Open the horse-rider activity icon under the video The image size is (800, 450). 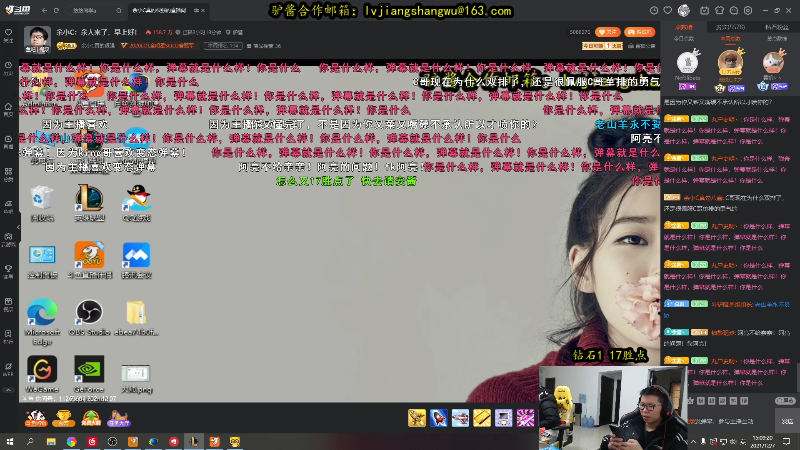[118, 418]
